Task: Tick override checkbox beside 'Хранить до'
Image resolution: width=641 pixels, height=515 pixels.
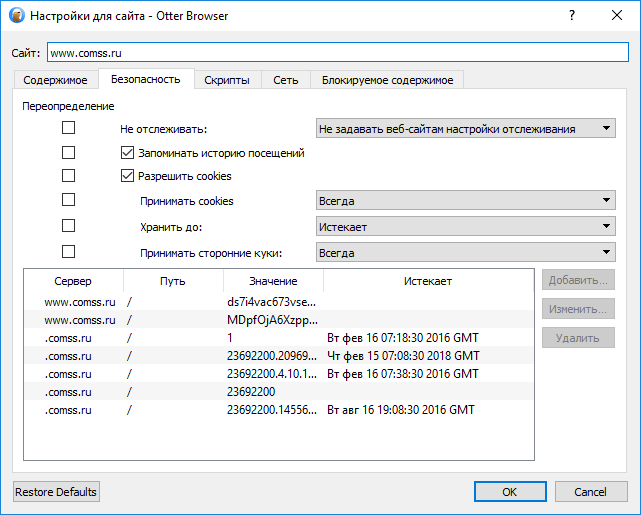Action: coord(69,227)
